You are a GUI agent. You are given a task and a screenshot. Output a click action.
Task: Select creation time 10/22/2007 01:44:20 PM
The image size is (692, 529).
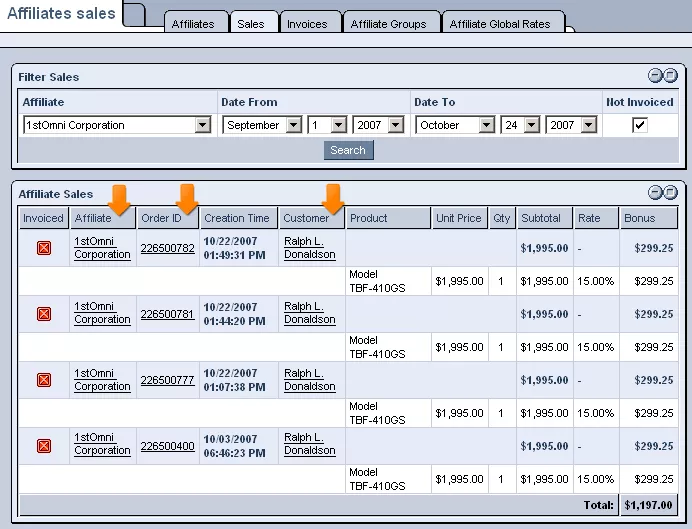point(234,314)
